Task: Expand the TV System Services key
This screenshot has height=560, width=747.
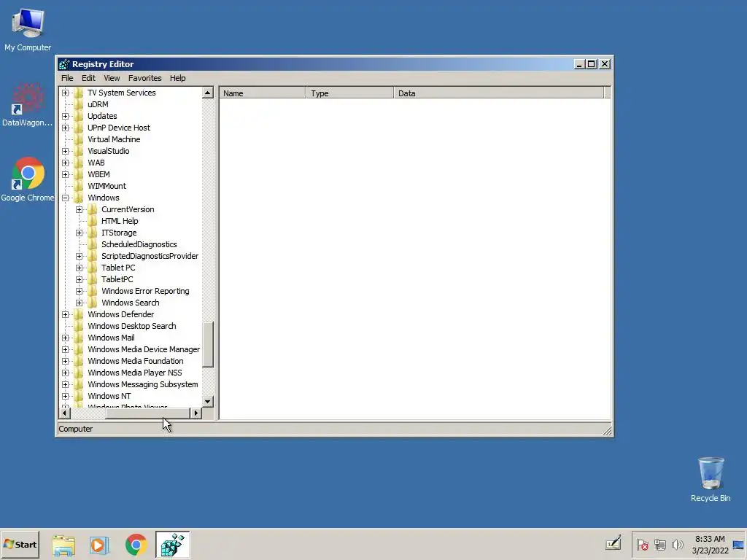Action: point(65,93)
